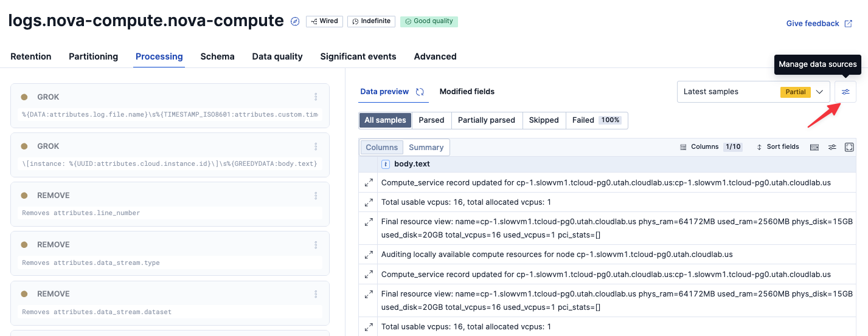Filter samples to Failed only
Image resolution: width=868 pixels, height=336 pixels.
coord(596,120)
